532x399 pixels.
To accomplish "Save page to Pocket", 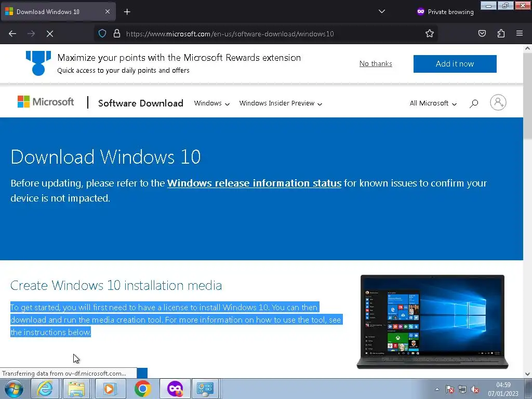I will click(482, 33).
